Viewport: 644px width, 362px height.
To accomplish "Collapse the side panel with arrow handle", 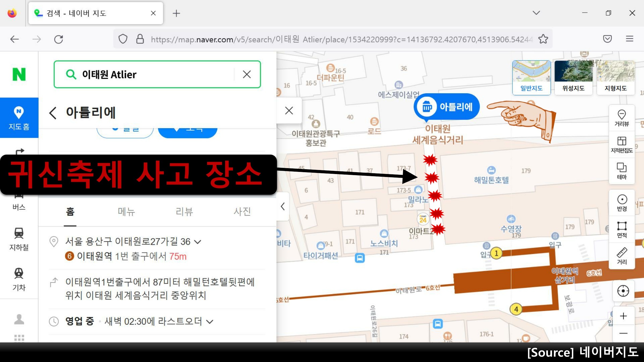I will (283, 206).
